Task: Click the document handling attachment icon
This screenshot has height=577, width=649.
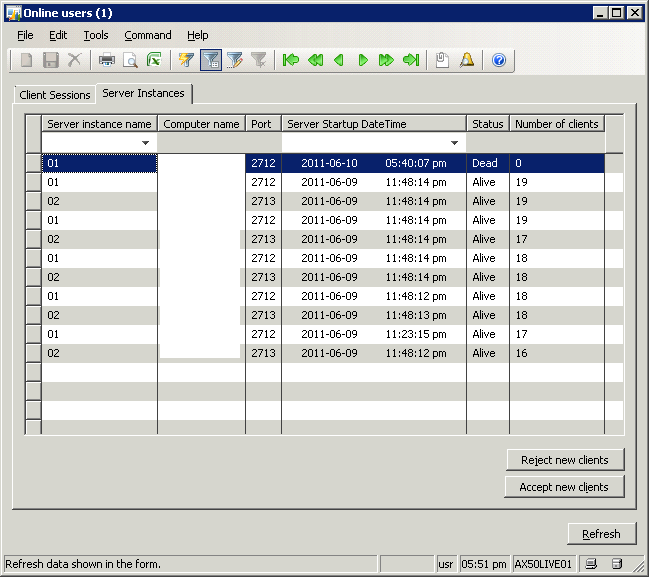Action: click(x=443, y=60)
